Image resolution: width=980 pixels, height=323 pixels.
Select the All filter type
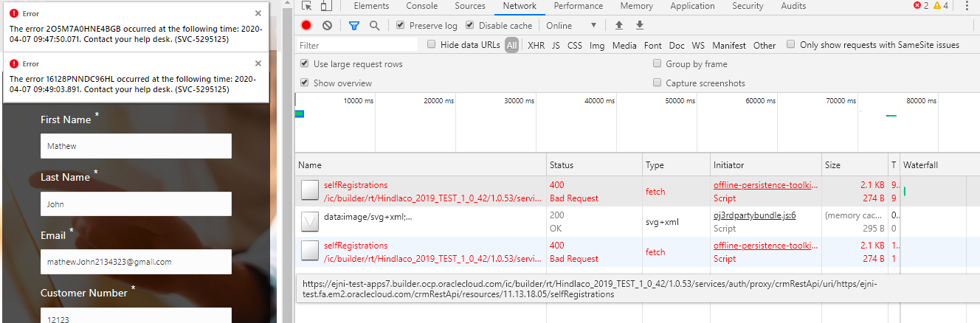pos(511,45)
